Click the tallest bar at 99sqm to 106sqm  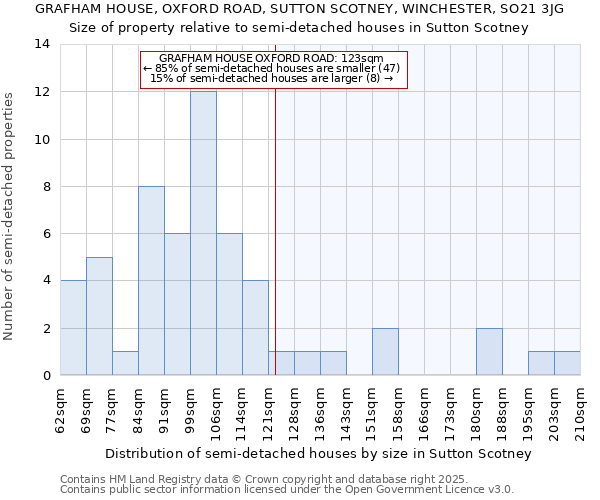coord(203,233)
